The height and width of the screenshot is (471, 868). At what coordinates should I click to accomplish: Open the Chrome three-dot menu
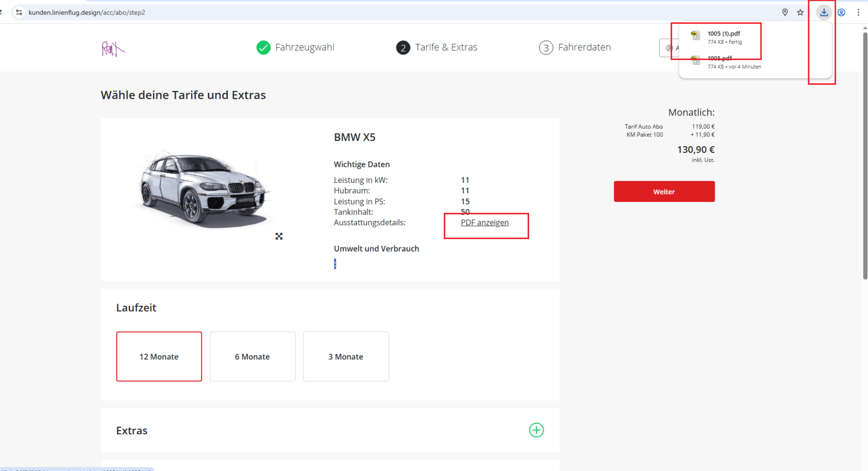pos(858,12)
